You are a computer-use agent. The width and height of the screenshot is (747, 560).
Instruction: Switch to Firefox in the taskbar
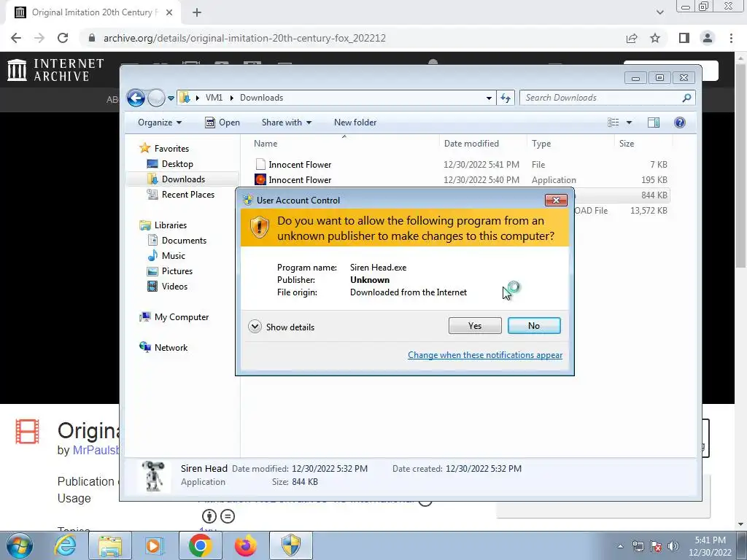246,545
